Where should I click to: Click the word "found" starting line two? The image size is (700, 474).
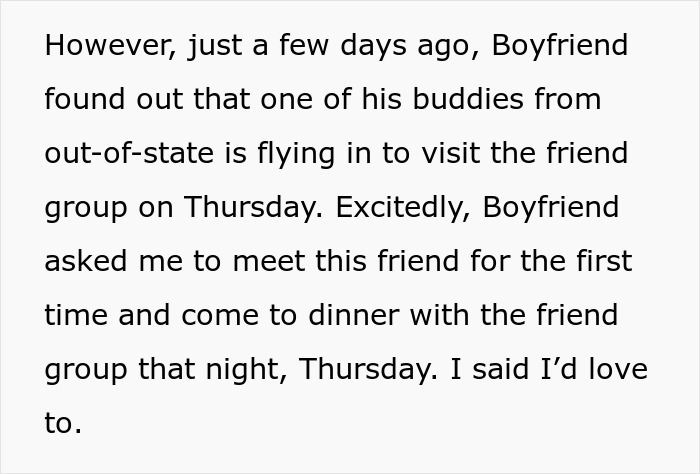point(85,99)
